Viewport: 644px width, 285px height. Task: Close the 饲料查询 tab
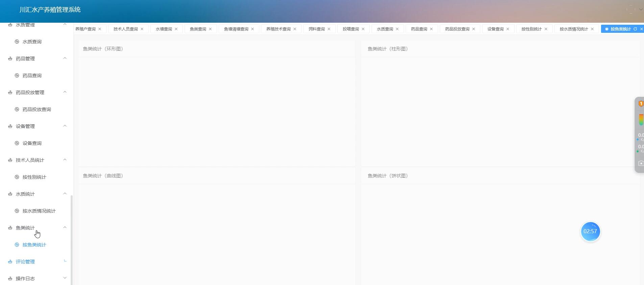coord(329,29)
